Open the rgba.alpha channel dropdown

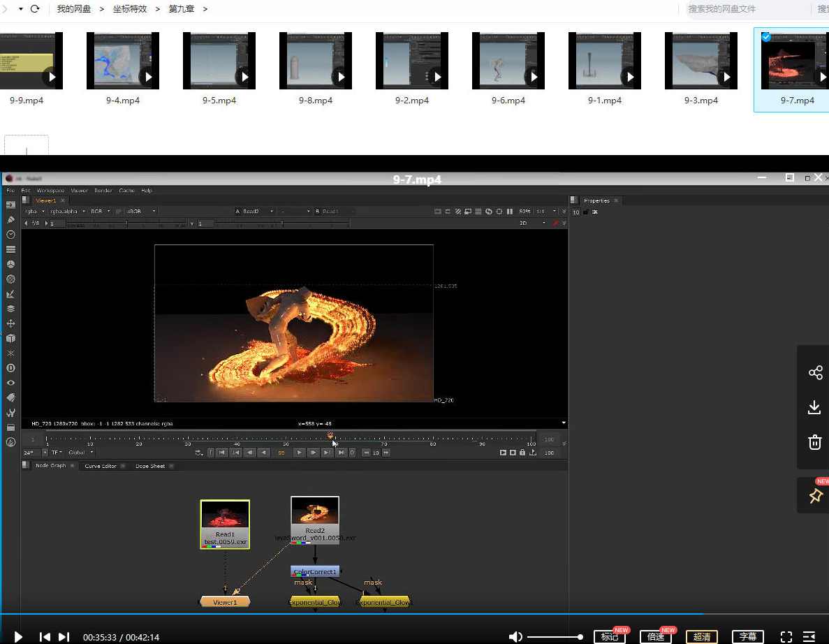click(x=68, y=211)
